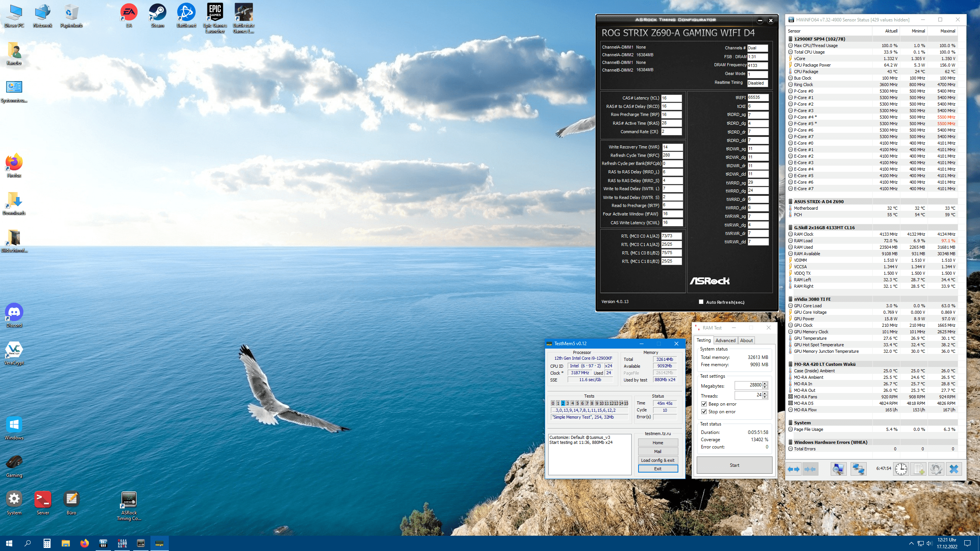The height and width of the screenshot is (551, 980).
Task: Click the Start button in RAM Test
Action: tap(734, 465)
